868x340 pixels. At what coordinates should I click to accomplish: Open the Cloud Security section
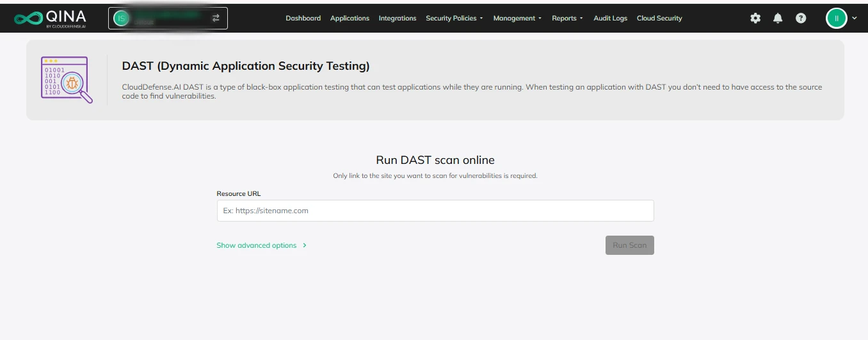point(659,19)
